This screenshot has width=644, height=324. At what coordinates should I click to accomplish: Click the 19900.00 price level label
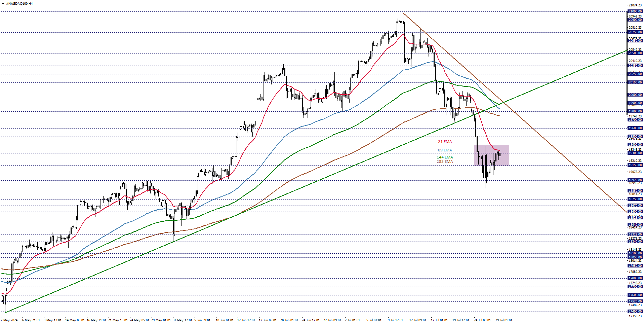tap(635, 103)
